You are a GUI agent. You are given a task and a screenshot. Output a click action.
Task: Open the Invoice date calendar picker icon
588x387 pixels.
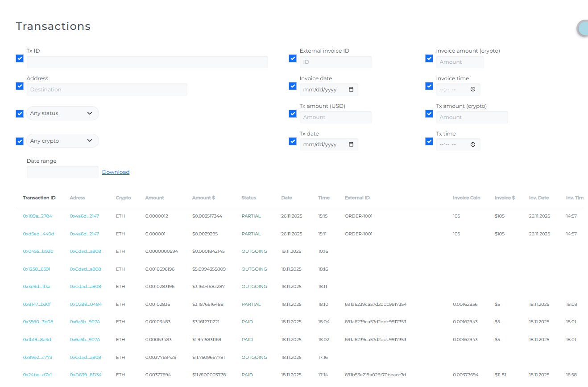click(x=351, y=90)
